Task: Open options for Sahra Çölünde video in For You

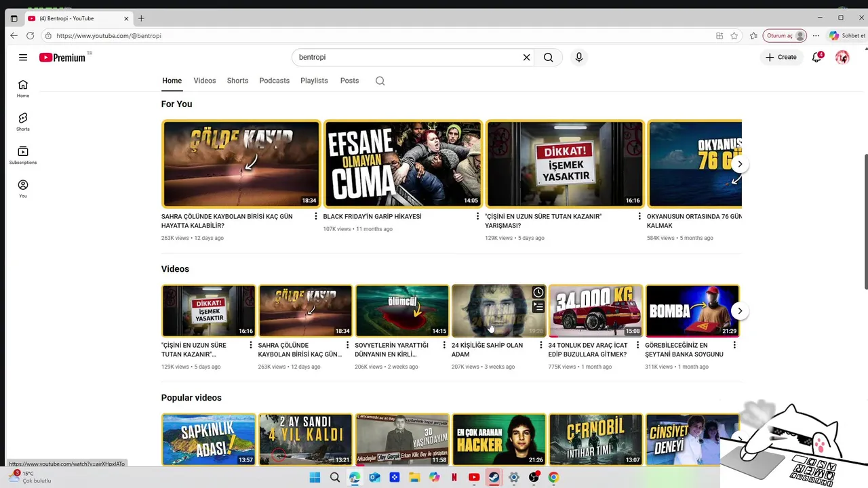Action: 315,216
